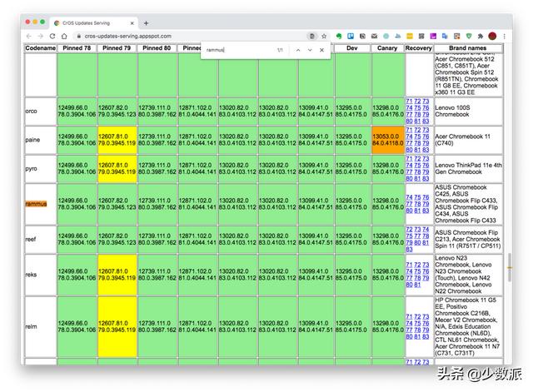Click the green shield extension icon
Image resolution: width=533 pixels, height=392 pixels.
[x=469, y=36]
